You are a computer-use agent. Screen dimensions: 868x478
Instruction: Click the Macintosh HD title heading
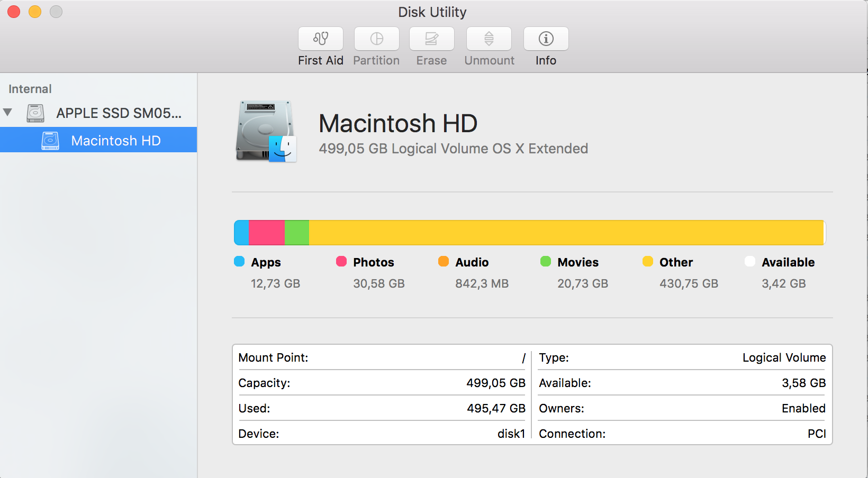tap(398, 123)
